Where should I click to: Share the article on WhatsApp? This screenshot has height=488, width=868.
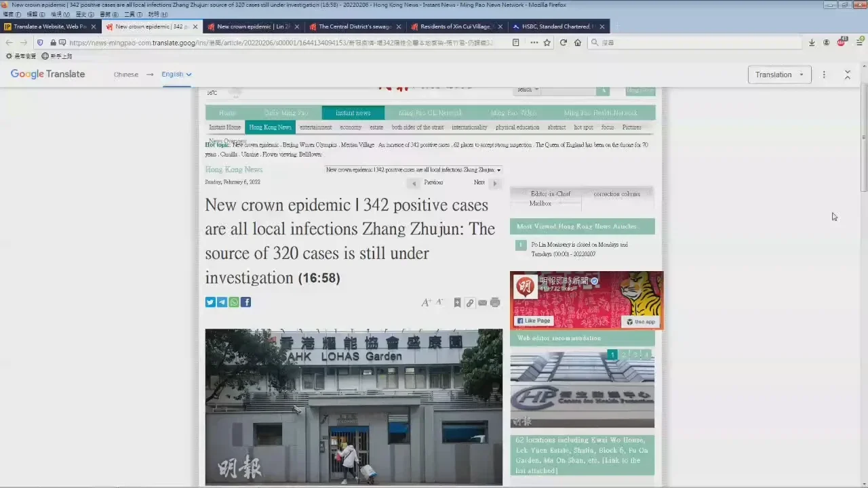(234, 302)
